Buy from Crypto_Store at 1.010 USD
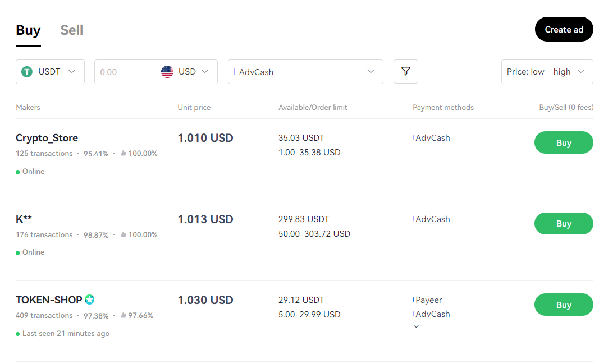The width and height of the screenshot is (599, 364). [x=564, y=142]
